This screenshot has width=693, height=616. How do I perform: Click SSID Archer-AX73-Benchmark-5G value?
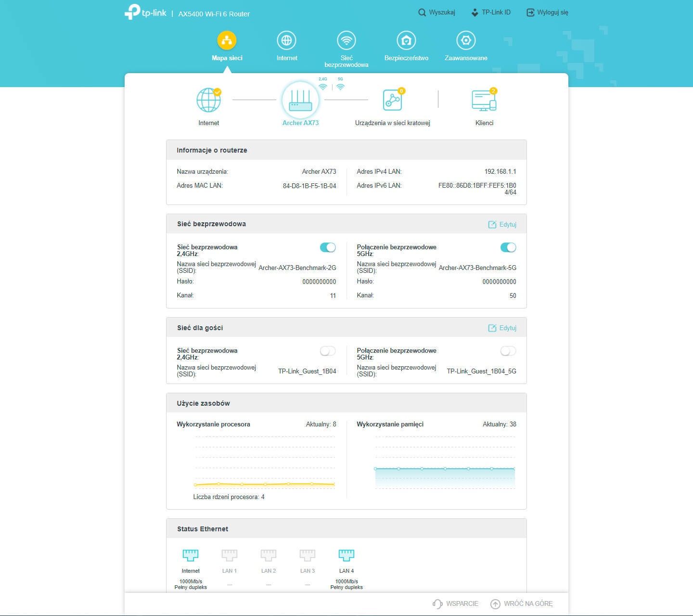[x=477, y=268]
